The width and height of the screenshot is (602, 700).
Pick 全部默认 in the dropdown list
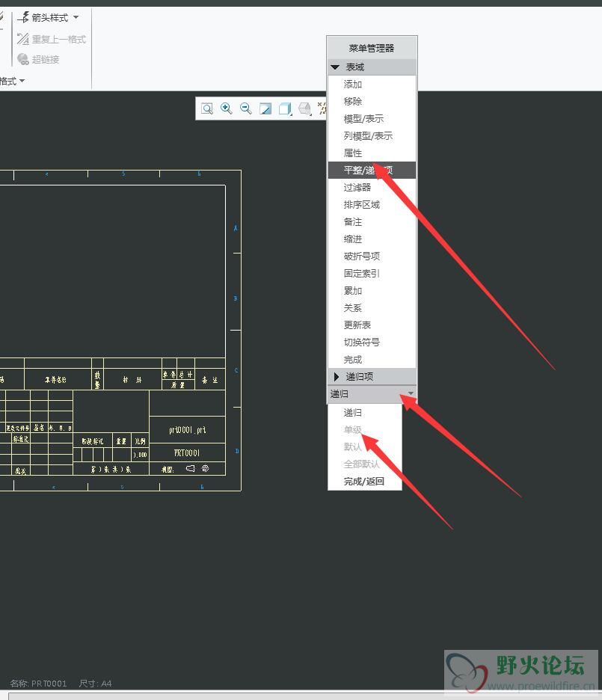tap(361, 464)
